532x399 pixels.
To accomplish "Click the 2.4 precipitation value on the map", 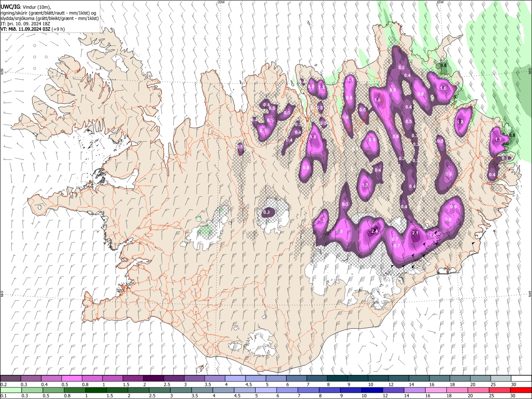I will [374, 232].
